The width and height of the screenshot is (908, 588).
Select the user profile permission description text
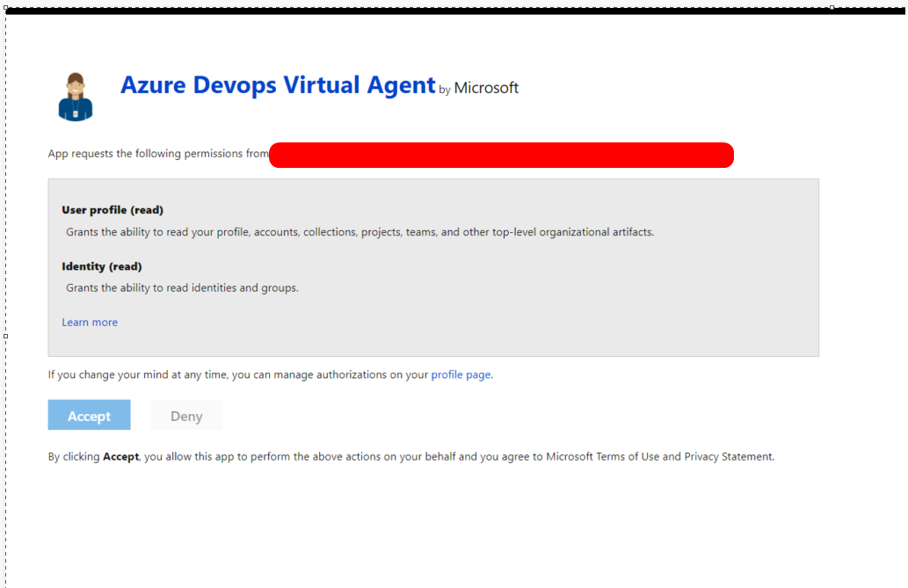(360, 231)
